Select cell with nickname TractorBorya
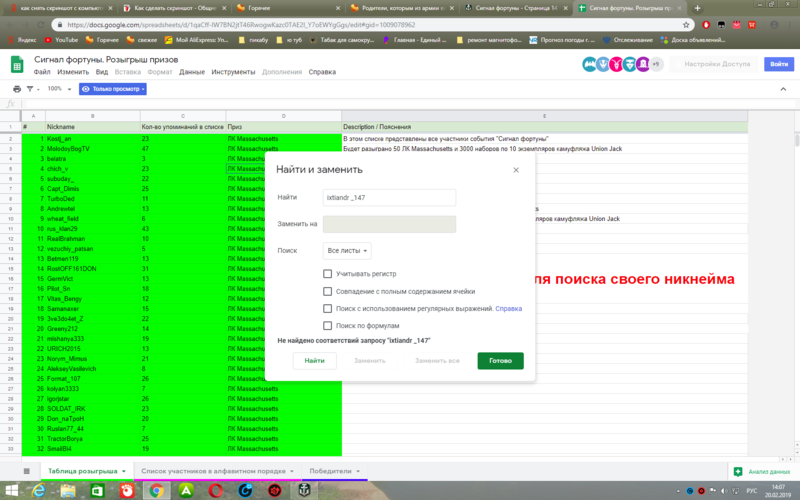Screen dimensions: 800x500 (93, 439)
